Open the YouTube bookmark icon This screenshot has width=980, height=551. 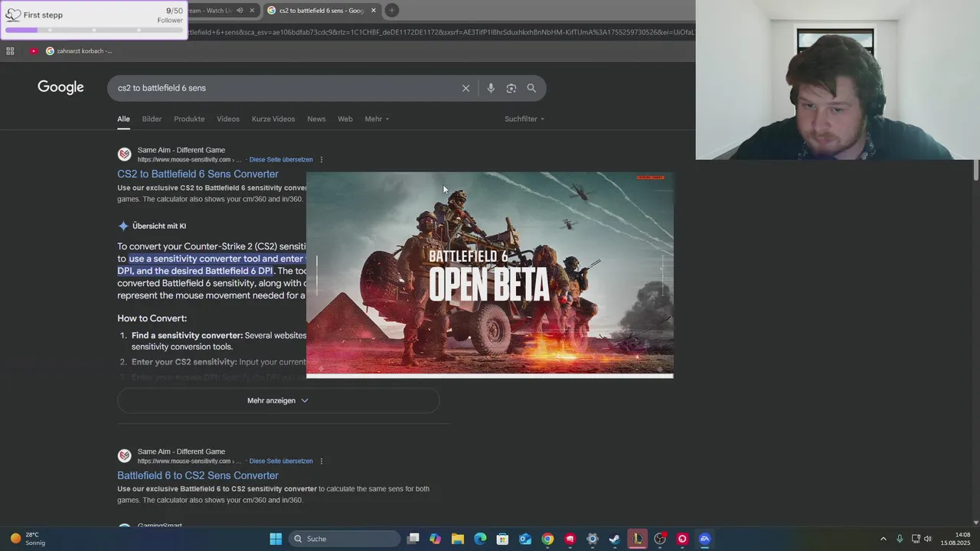(x=33, y=51)
